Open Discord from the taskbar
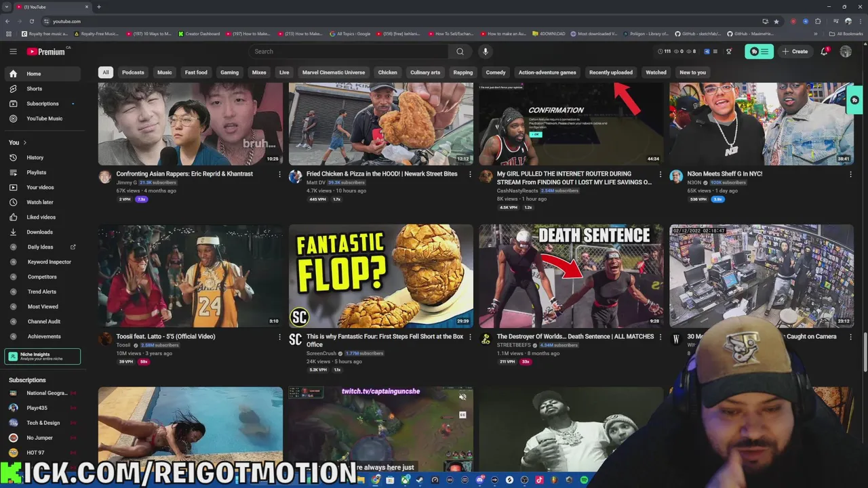The width and height of the screenshot is (868, 488). point(480,480)
